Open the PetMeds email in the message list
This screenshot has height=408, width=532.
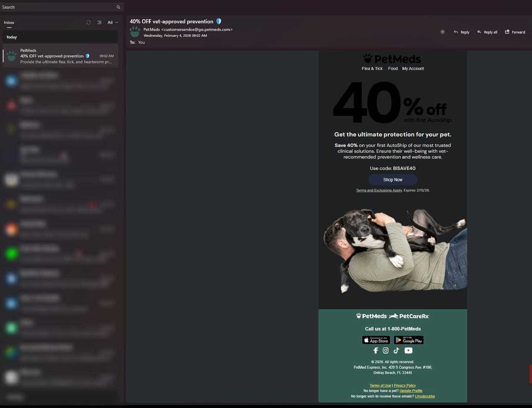(x=60, y=56)
